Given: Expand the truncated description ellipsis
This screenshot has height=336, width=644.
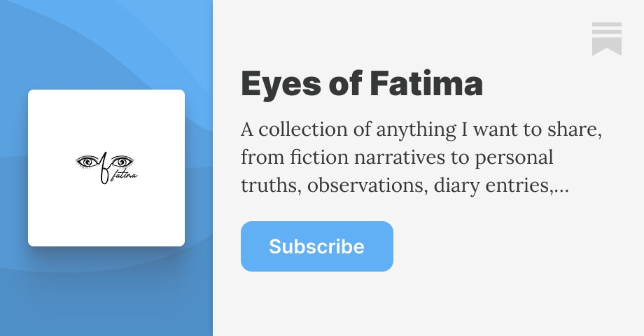Looking at the screenshot, I should [561, 188].
